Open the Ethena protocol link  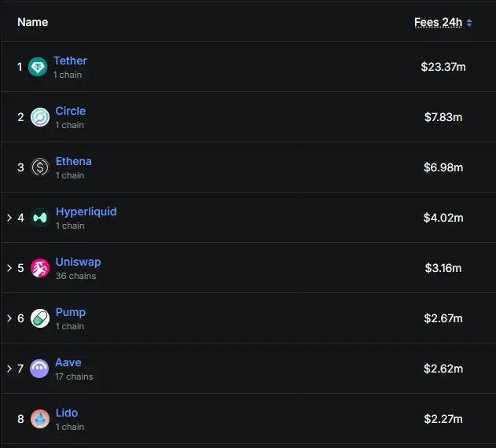point(73,161)
